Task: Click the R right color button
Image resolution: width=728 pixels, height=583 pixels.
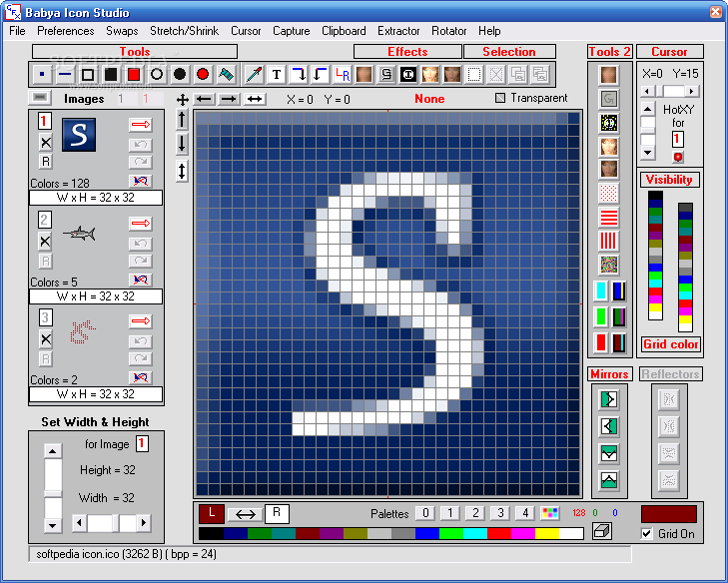Action: [x=277, y=514]
